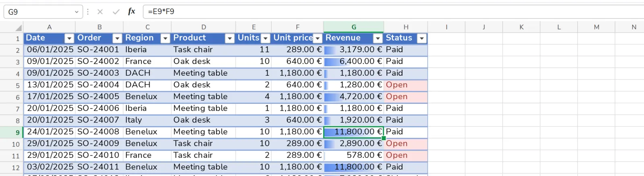
Task: Open the Name Box dropdown arrow
Action: click(x=76, y=12)
